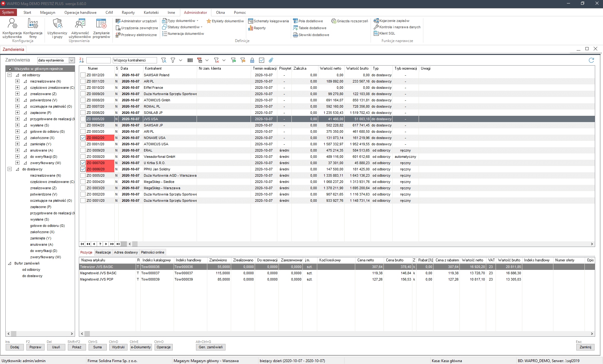Click the Z-A sort order icon
The image size is (603, 364).
[82, 60]
